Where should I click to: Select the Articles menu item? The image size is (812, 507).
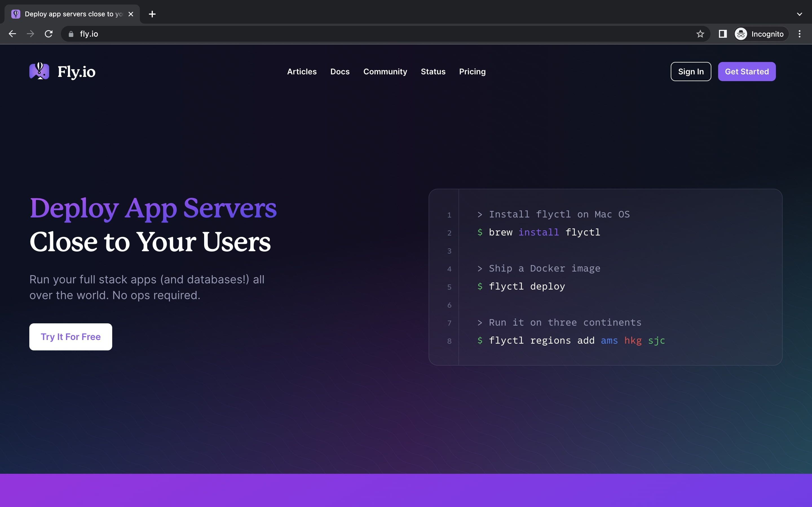point(302,71)
